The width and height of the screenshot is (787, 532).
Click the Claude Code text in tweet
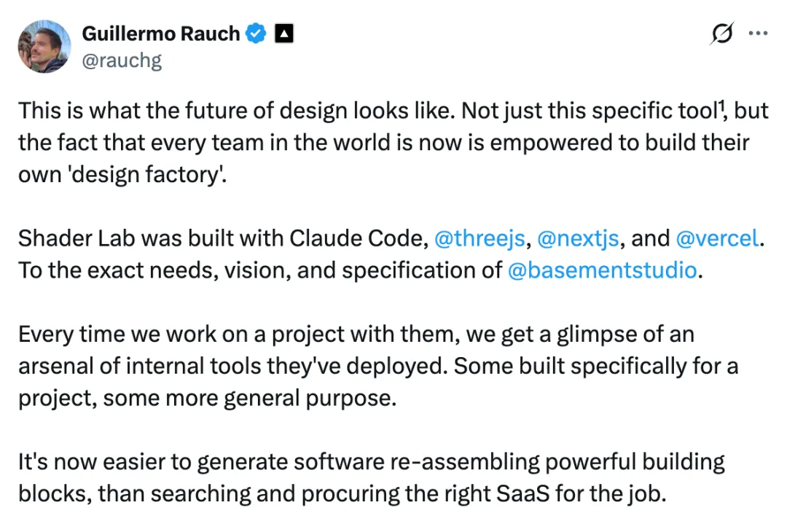[x=359, y=238]
